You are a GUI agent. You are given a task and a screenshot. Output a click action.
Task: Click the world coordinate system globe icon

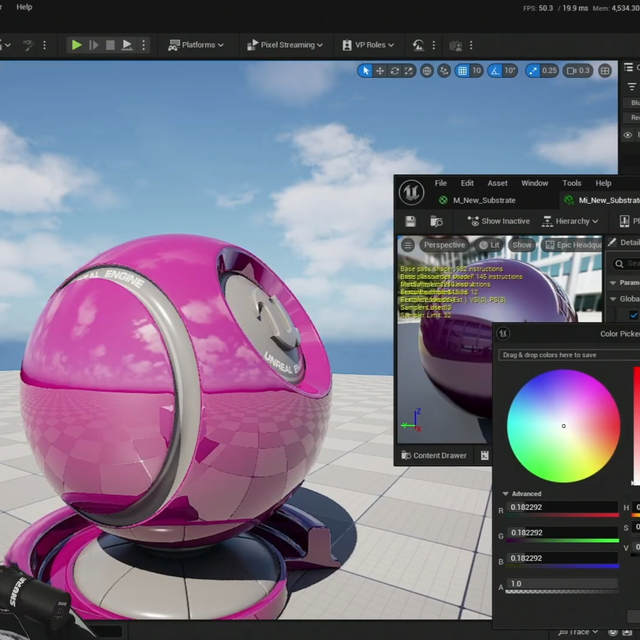(x=427, y=71)
